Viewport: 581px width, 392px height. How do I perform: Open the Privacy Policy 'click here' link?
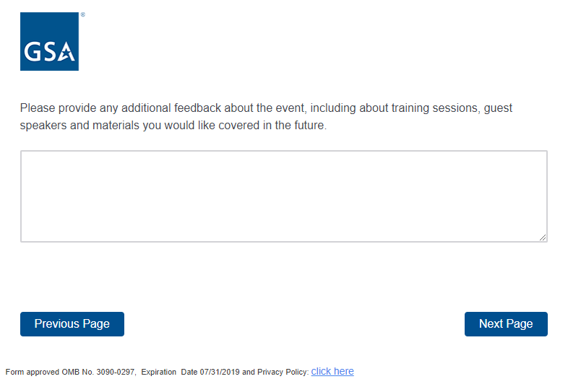coord(332,372)
